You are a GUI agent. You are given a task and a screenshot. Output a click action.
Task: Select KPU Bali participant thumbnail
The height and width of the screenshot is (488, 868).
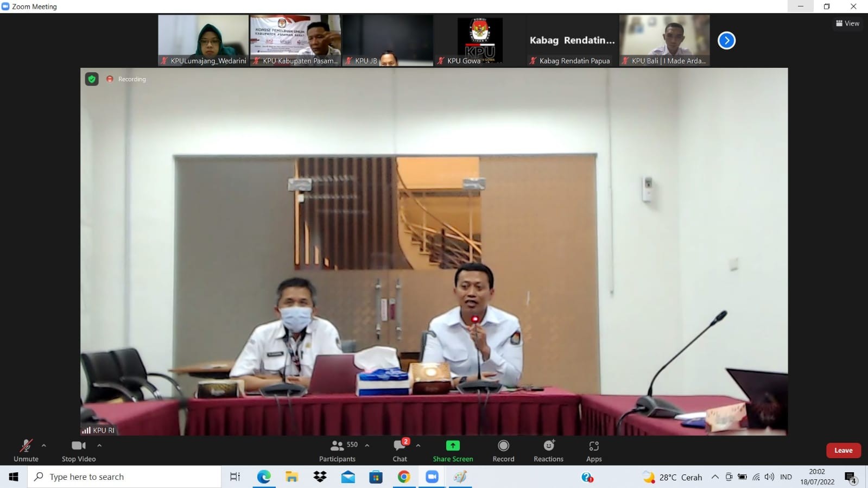[x=664, y=40]
